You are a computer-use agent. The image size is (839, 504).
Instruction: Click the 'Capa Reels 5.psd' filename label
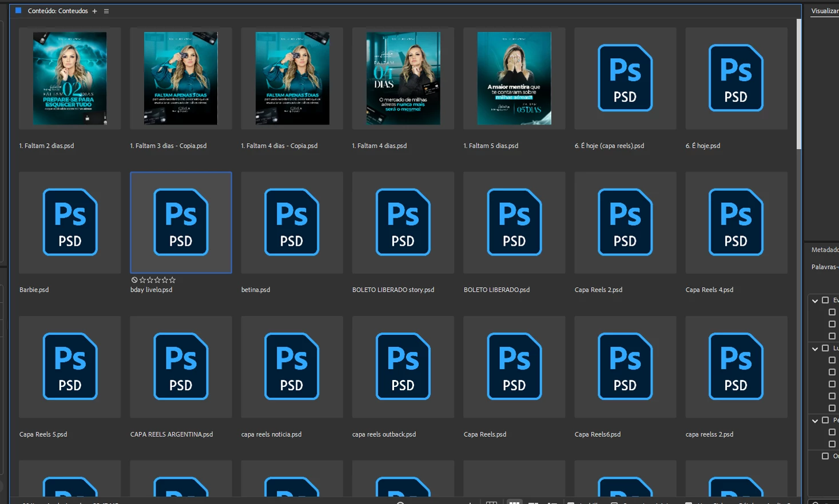[43, 434]
